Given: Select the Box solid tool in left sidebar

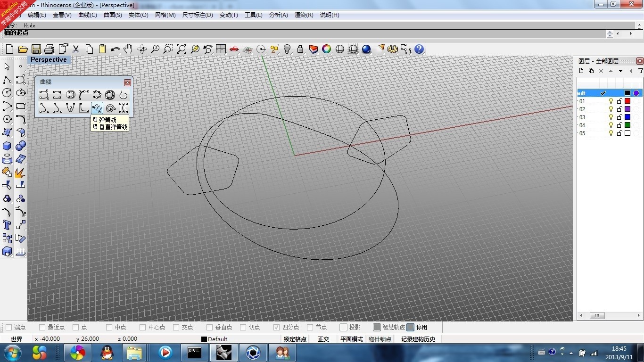Looking at the screenshot, I should click(x=7, y=146).
